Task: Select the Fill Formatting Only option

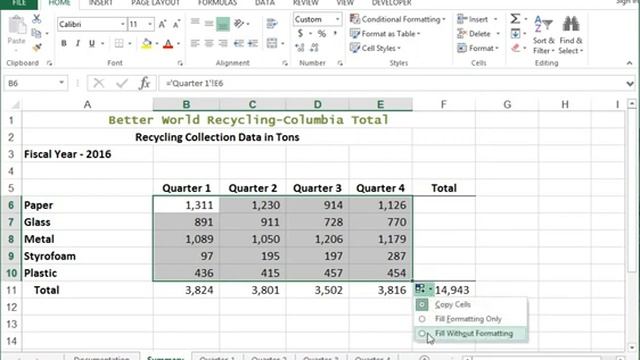Action: [471, 319]
